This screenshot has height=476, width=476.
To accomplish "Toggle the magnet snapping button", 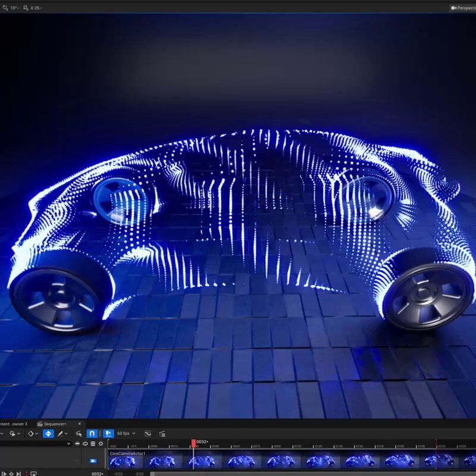I will click(92, 434).
